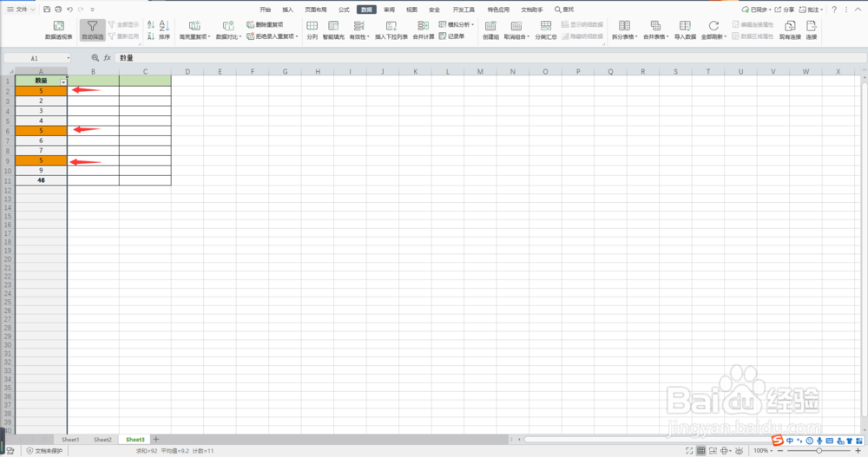Open the 数据透视表 pivot table tool

pyautogui.click(x=59, y=29)
